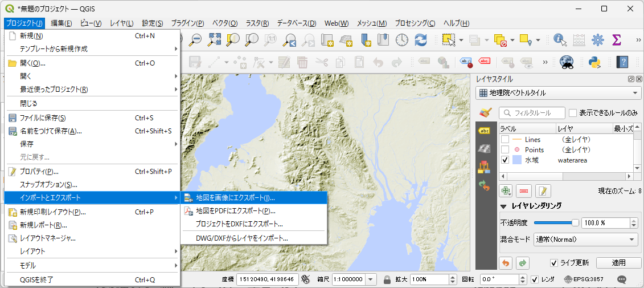Viewport: 644px width, 288px height.
Task: Click the blue 水域 color swatch
Action: [x=517, y=160]
